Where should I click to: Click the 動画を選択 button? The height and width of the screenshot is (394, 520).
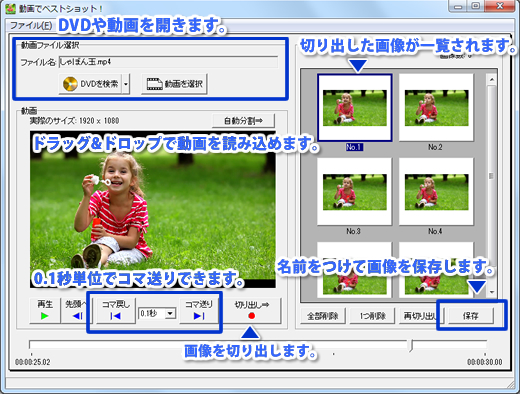(174, 84)
